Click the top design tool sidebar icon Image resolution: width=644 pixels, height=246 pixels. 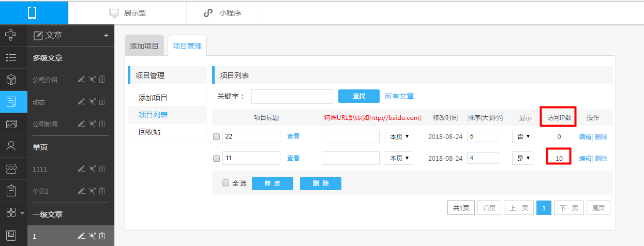(11, 35)
